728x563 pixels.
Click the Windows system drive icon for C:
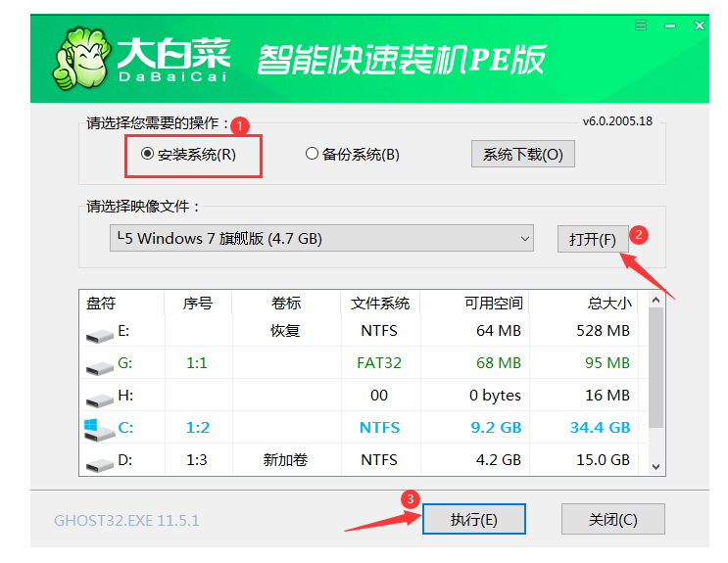[x=99, y=430]
